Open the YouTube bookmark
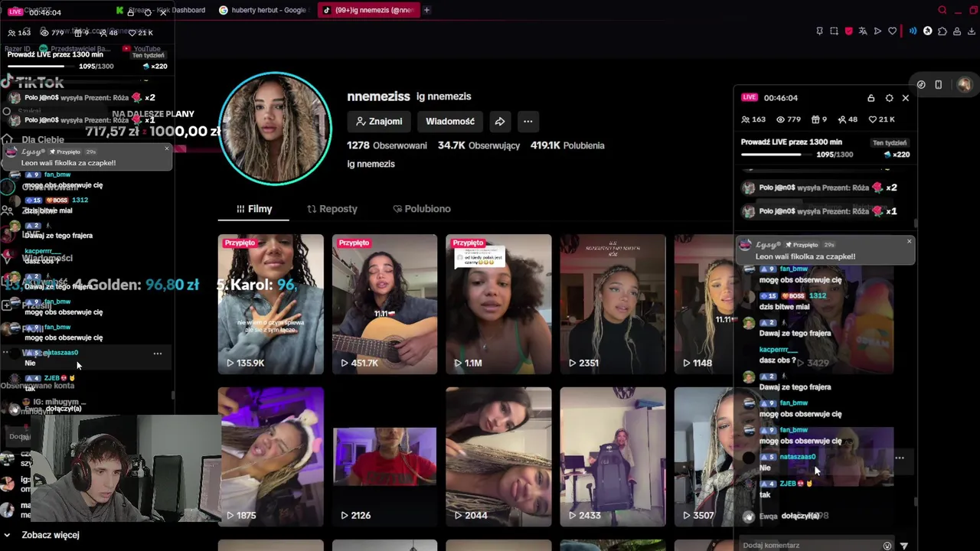The image size is (980, 551). point(142,49)
